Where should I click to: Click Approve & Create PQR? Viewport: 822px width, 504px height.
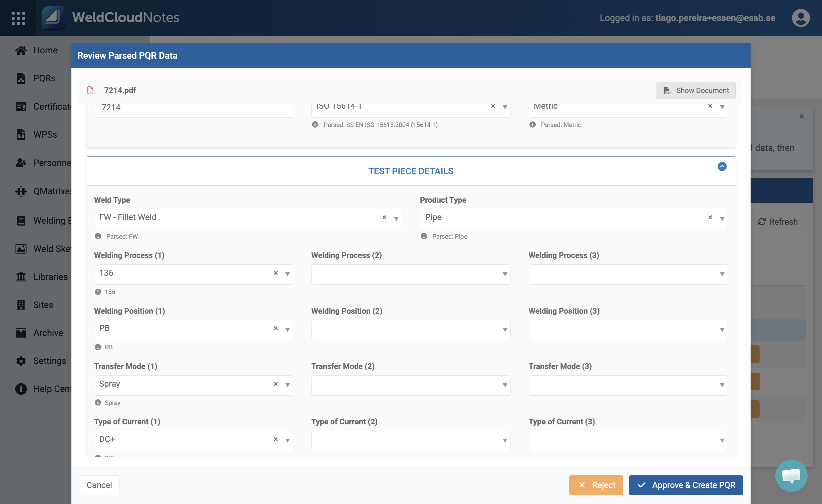click(686, 485)
